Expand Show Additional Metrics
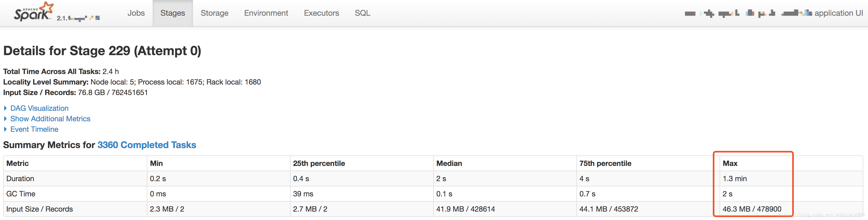868x220 pixels. [x=50, y=119]
